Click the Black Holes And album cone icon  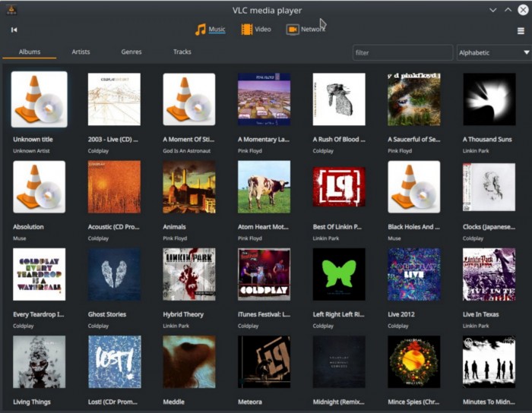(x=413, y=187)
